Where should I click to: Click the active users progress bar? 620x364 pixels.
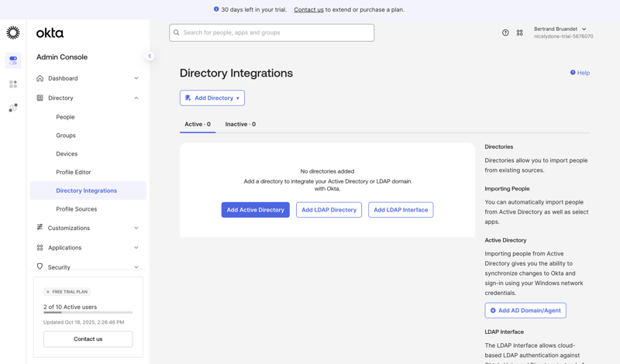(88, 313)
